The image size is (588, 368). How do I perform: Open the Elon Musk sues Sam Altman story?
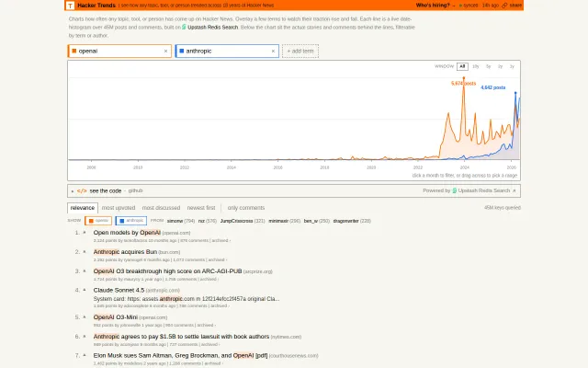[x=180, y=355]
